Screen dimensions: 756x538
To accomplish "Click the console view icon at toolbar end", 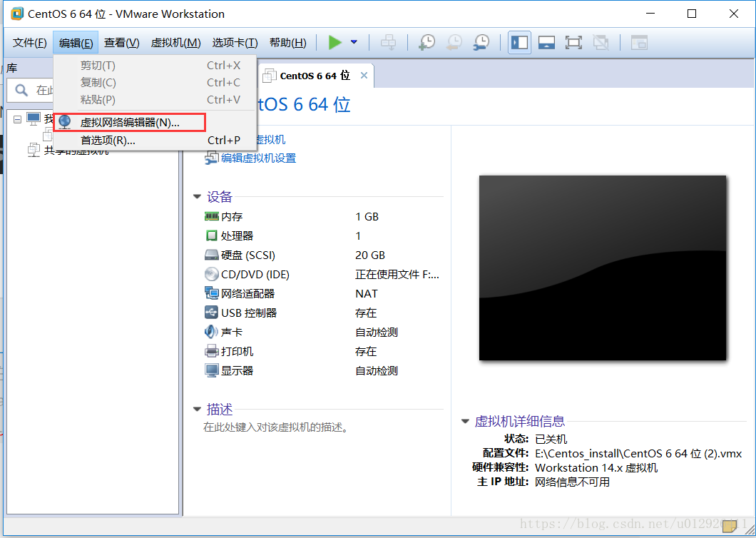I will point(639,43).
